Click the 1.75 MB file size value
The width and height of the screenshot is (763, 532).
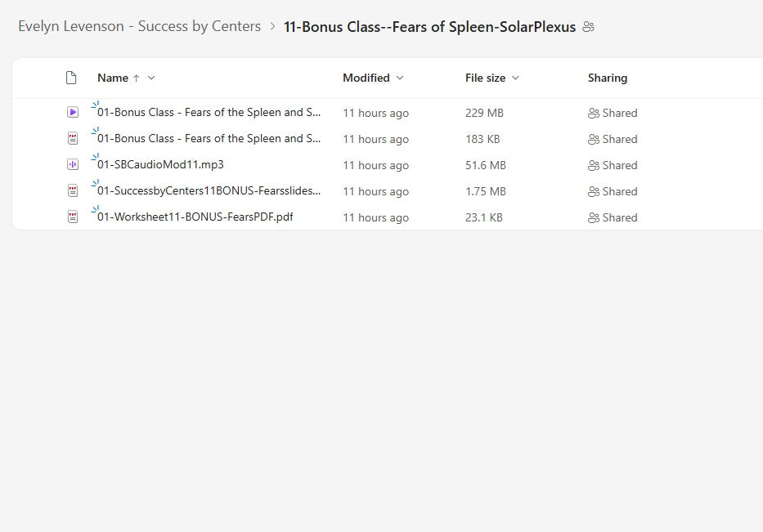coord(486,192)
